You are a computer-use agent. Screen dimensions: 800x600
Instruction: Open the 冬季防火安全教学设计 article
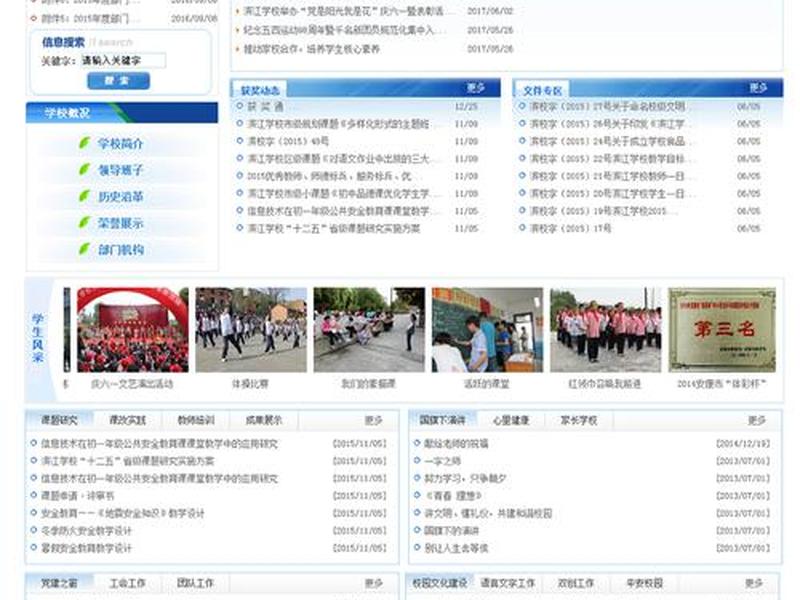(x=86, y=531)
